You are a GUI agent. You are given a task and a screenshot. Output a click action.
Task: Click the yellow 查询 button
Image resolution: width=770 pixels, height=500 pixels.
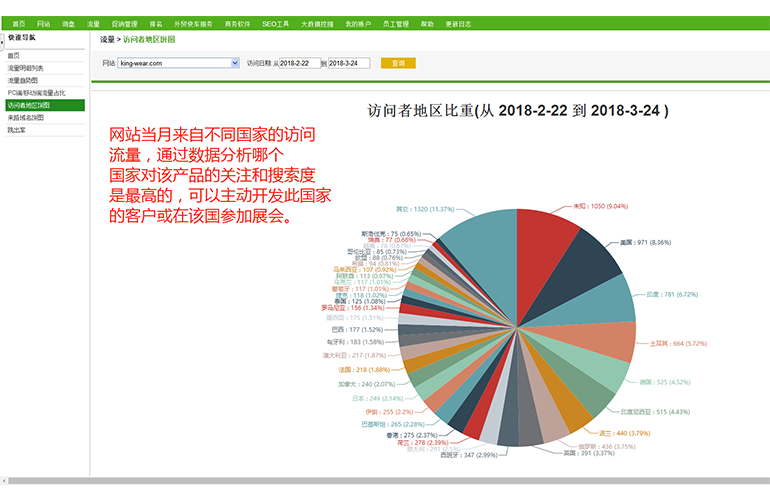coord(398,63)
